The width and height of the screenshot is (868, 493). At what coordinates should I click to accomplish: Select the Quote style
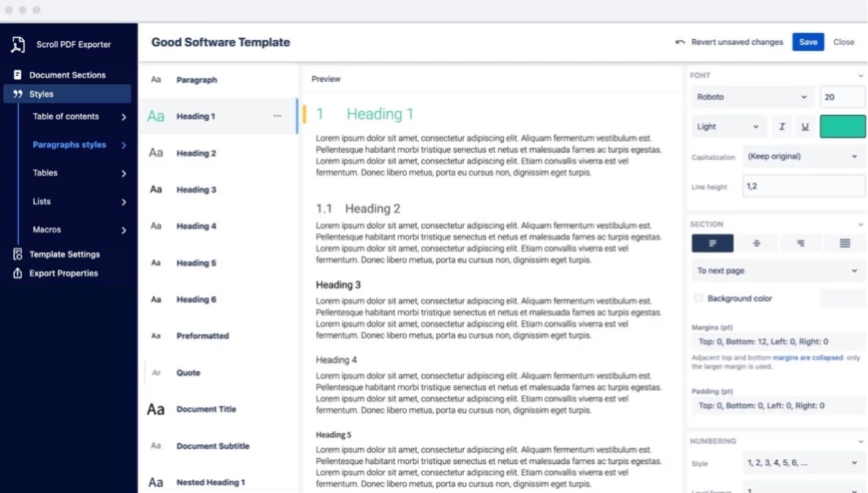218,373
